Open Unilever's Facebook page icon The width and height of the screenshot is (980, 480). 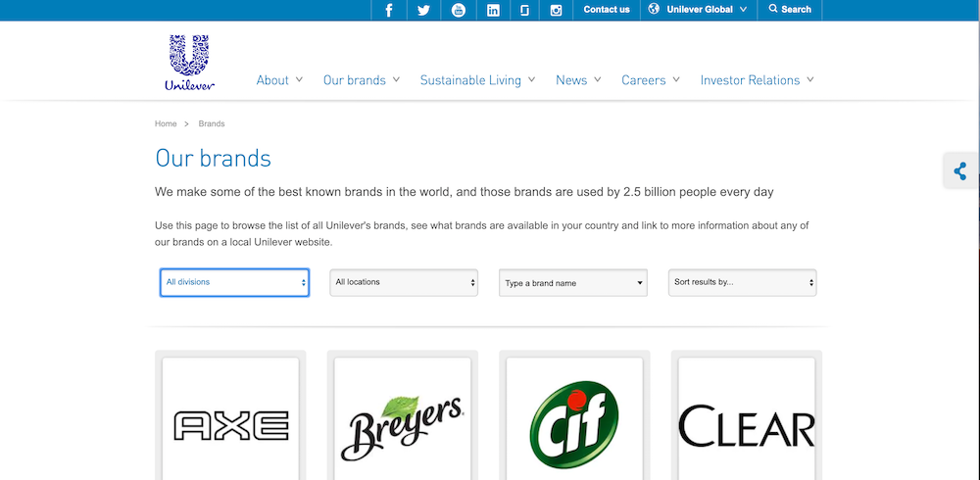[389, 10]
